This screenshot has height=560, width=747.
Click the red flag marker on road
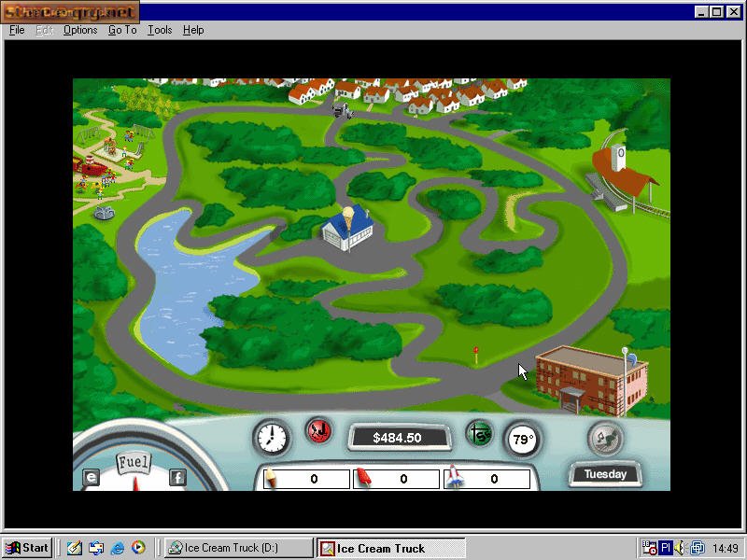point(475,353)
